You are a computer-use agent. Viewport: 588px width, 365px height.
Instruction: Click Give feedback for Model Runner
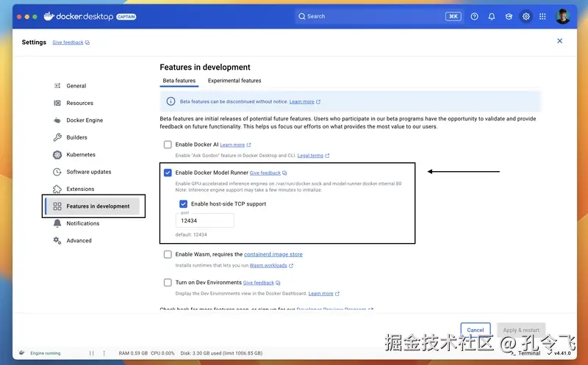[x=265, y=173]
